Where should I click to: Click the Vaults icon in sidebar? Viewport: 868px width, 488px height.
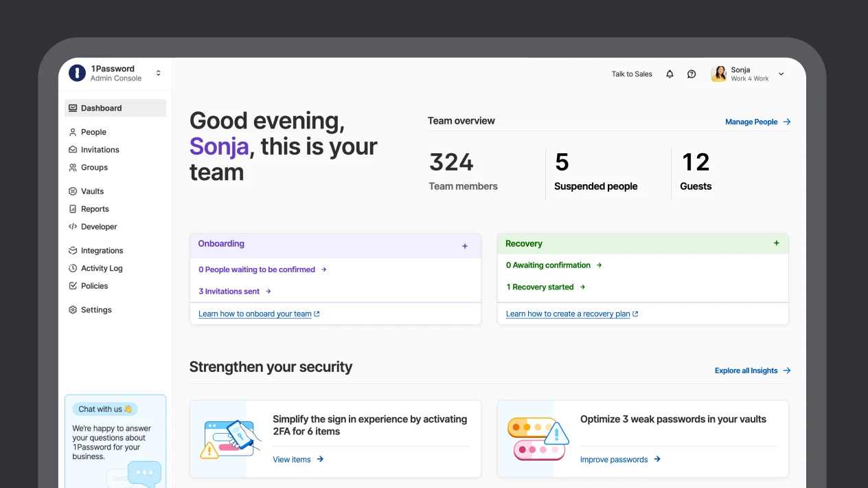tap(73, 191)
